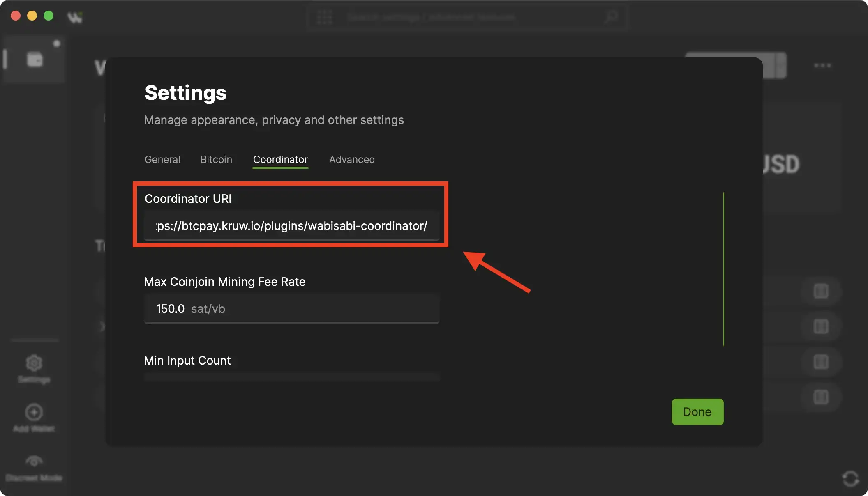Screen dimensions: 868x496
Task: Click the Wasabi logo in title bar
Action: pyautogui.click(x=75, y=17)
